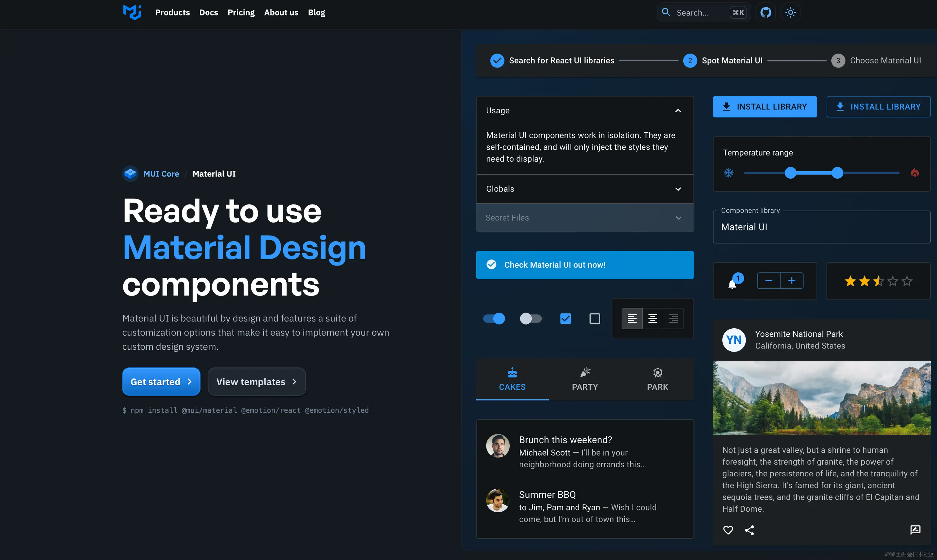Image resolution: width=937 pixels, height=560 pixels.
Task: Select second star rating
Action: 864,281
